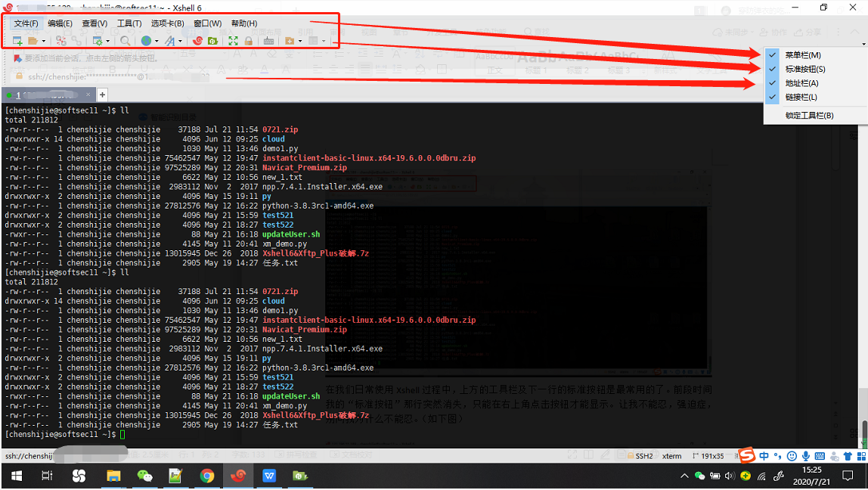Expand the Open Session dropdown arrow

point(43,41)
